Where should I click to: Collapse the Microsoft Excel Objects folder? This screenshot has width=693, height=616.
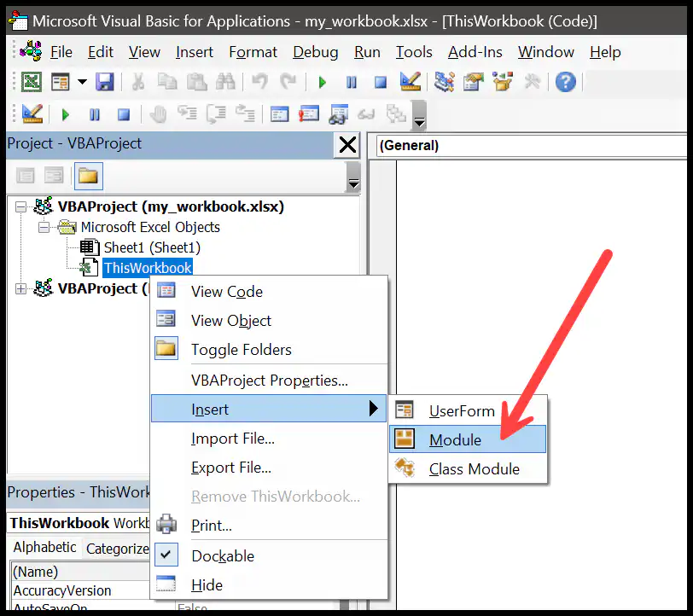44,227
